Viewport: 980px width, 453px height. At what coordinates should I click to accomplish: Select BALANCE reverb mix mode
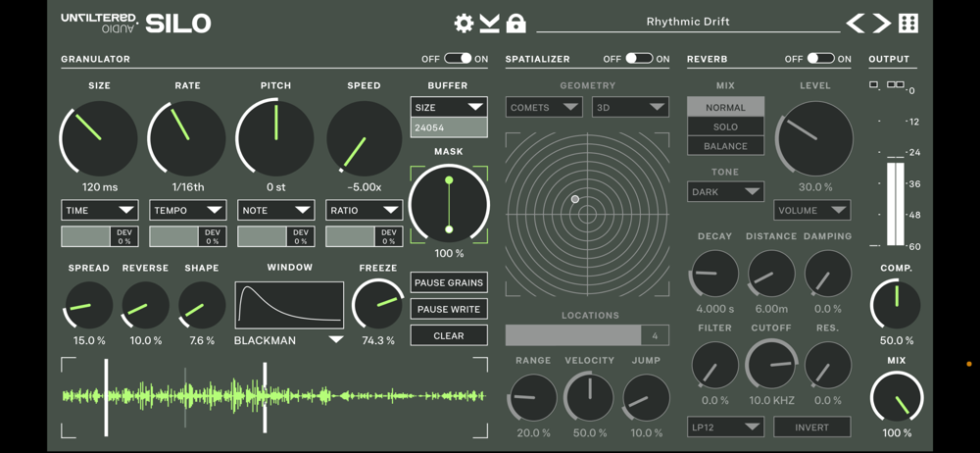(725, 146)
